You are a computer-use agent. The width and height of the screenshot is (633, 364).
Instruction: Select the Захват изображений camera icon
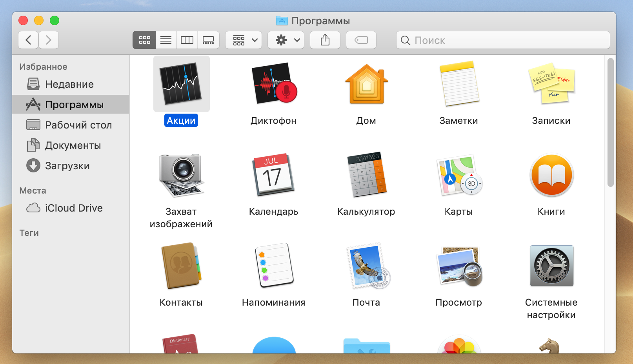click(x=181, y=175)
